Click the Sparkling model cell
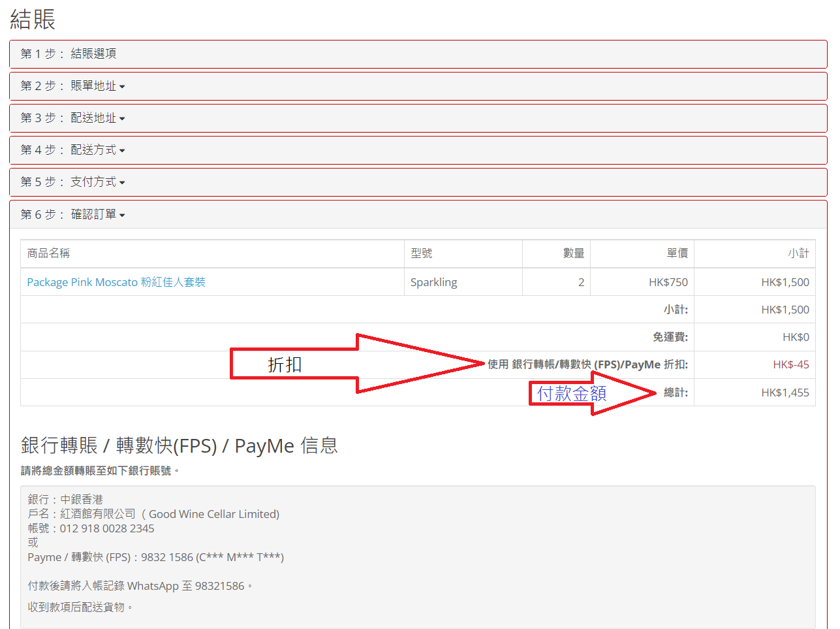The image size is (840, 629). (433, 282)
